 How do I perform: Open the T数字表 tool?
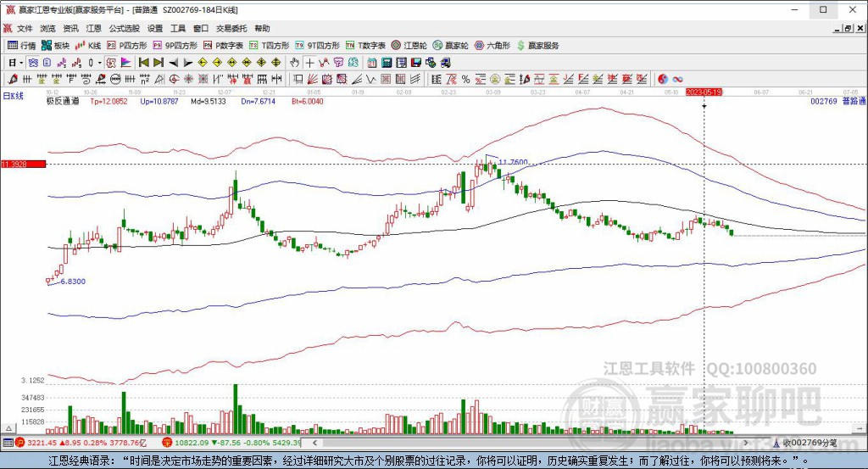[x=365, y=46]
